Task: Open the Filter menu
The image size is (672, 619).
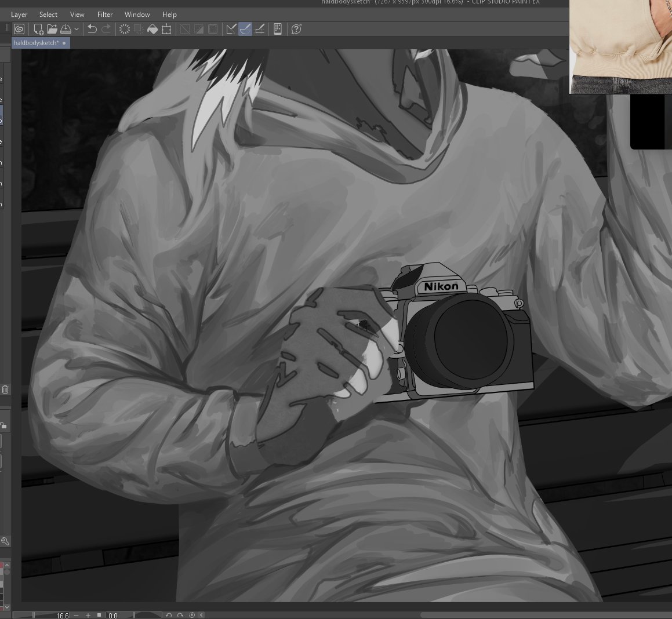Action: point(105,14)
